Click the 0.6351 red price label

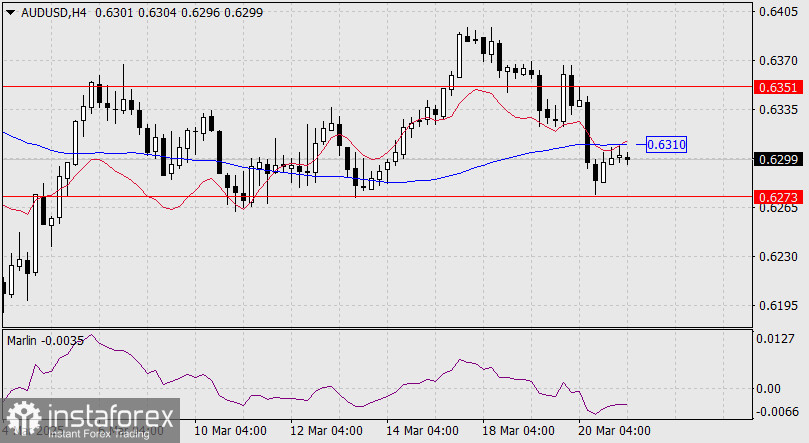(x=778, y=87)
